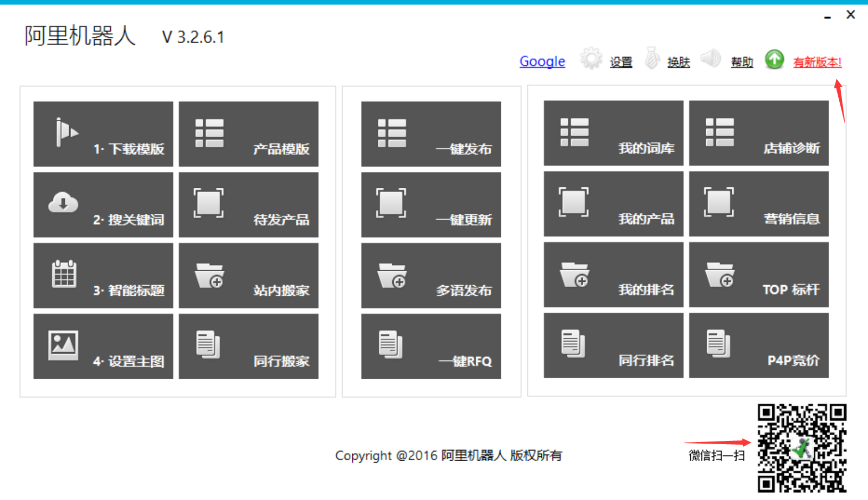Click the documents icon on 同行搬家
The height and width of the screenshot is (500, 868).
208,344
